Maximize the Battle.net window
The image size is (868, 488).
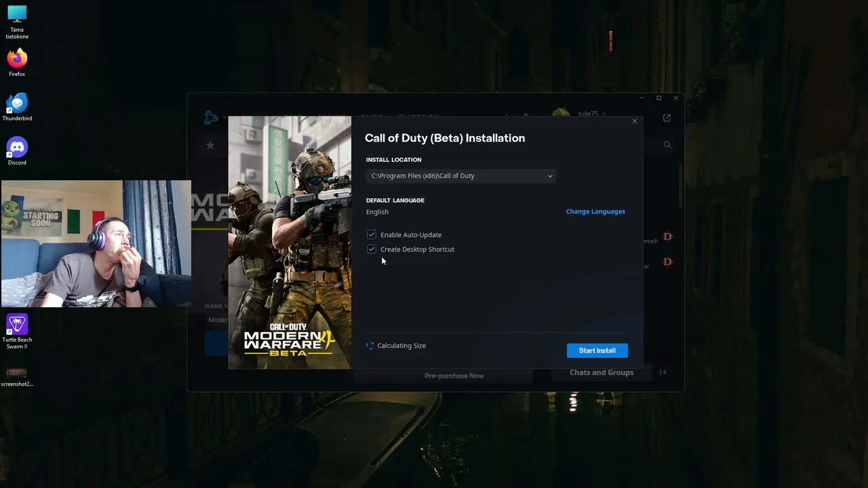point(658,98)
